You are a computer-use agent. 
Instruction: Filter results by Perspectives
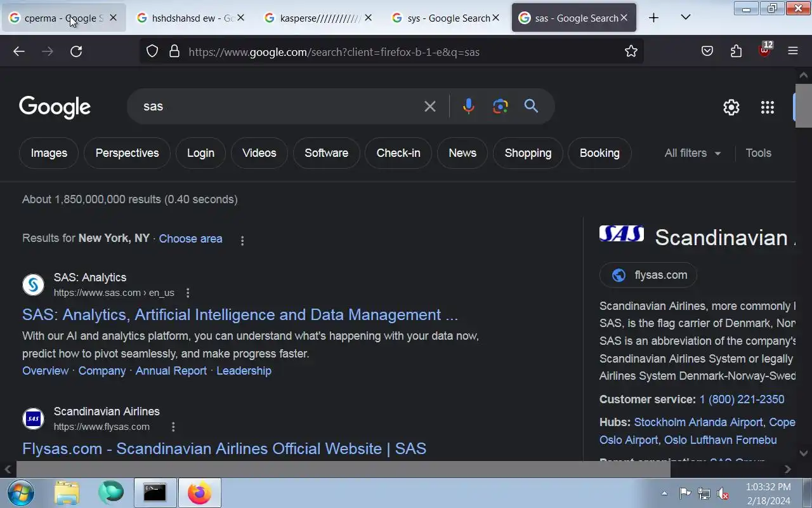click(x=127, y=153)
